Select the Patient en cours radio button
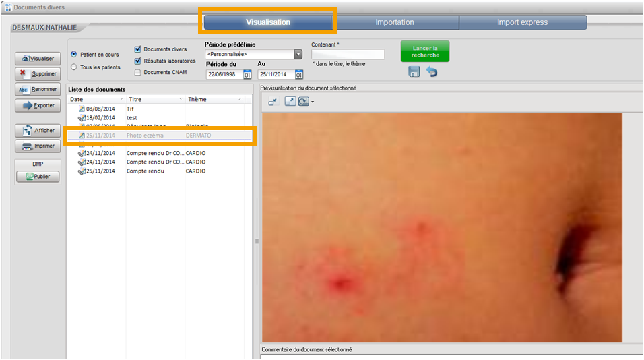The width and height of the screenshot is (644, 360). pos(74,54)
